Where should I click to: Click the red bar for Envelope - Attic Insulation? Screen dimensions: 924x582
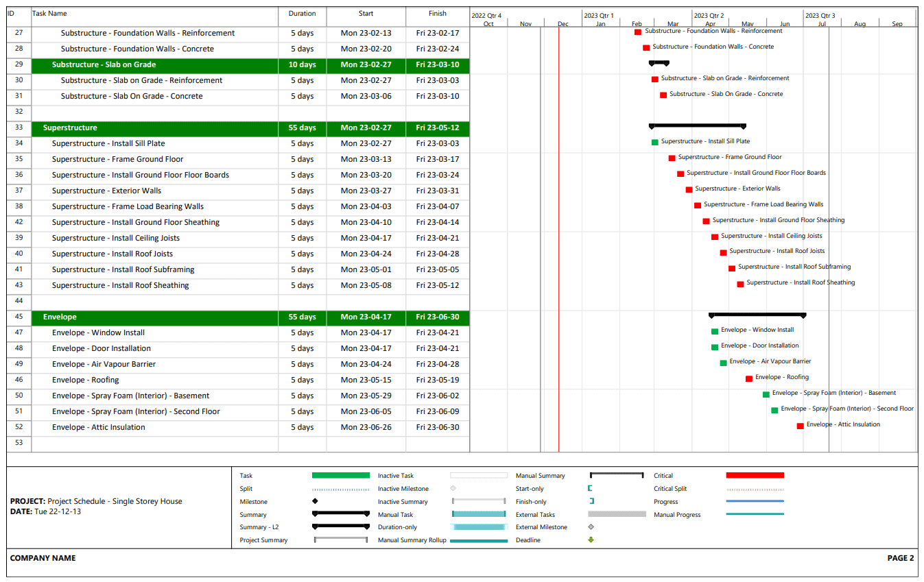pos(799,426)
